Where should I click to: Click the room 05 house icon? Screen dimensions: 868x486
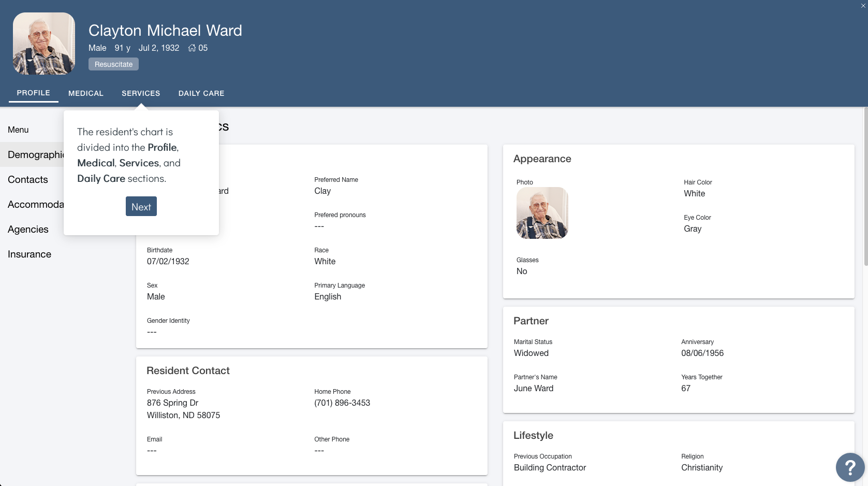(x=192, y=48)
